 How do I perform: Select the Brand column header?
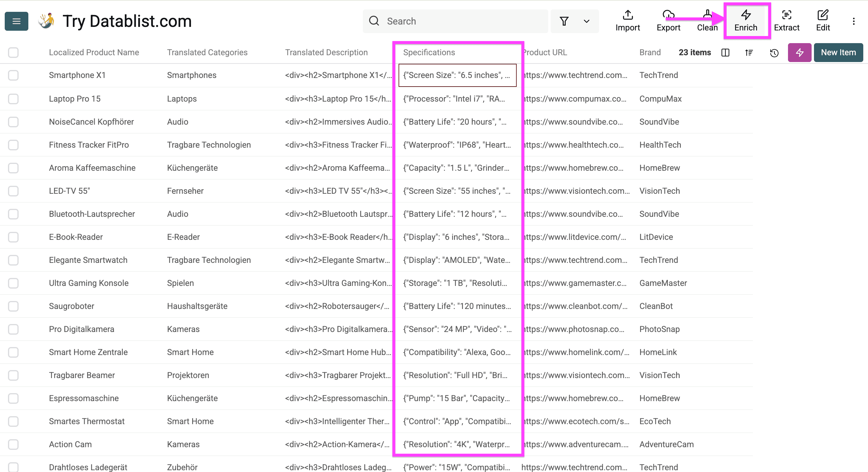[650, 52]
